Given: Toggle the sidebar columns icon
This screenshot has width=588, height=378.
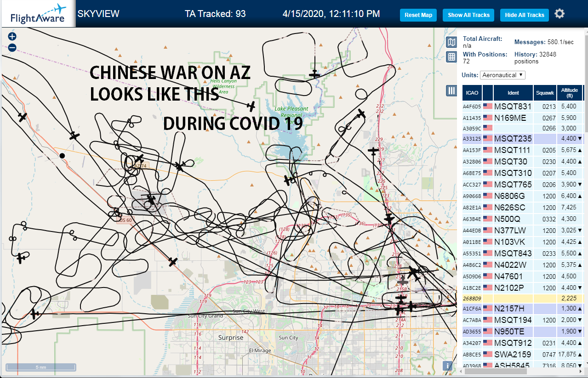Looking at the screenshot, I should 451,90.
